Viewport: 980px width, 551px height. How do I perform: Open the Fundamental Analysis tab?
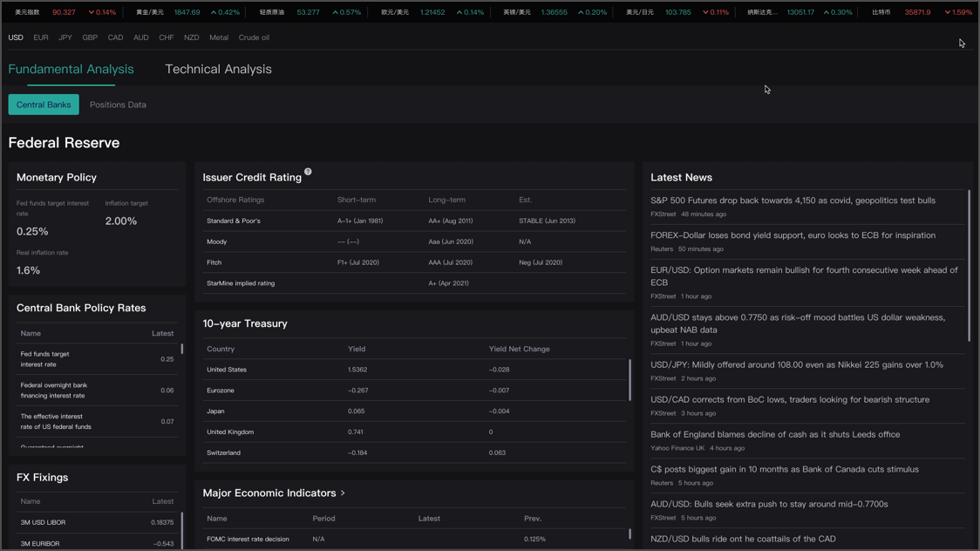click(71, 69)
